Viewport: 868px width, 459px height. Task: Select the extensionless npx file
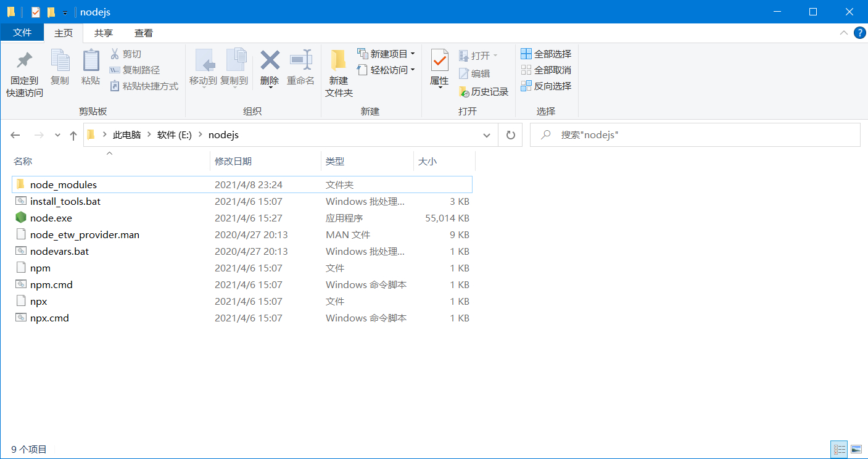point(242,302)
